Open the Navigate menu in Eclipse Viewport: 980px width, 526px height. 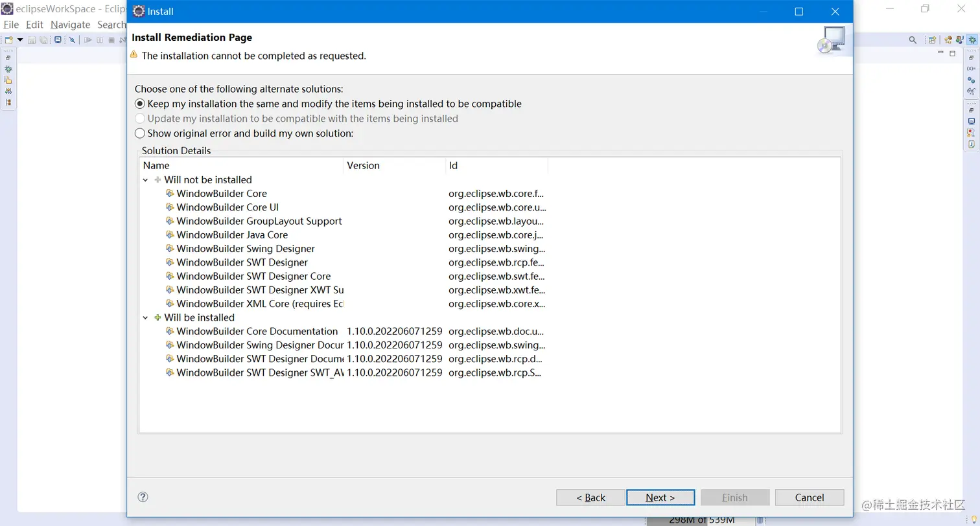70,25
